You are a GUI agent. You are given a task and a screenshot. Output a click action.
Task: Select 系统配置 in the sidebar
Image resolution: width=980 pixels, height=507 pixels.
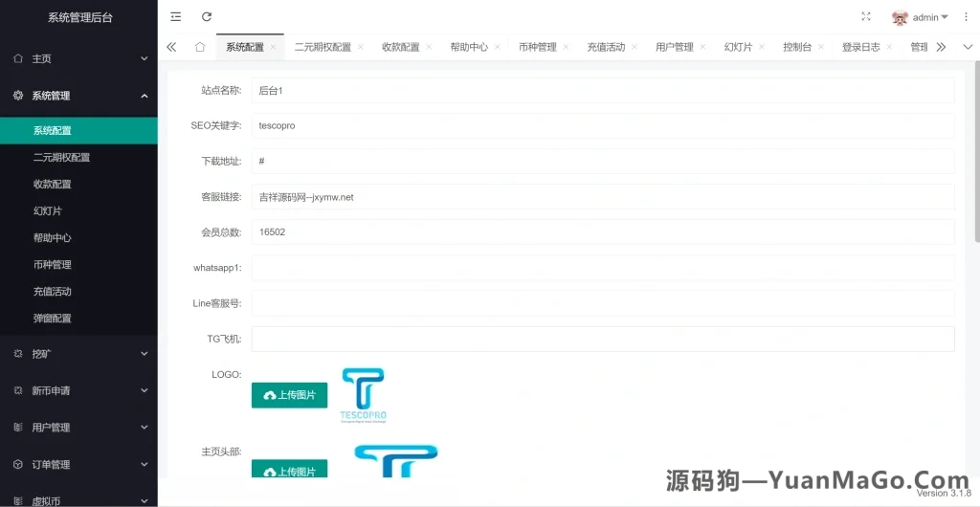pos(78,130)
